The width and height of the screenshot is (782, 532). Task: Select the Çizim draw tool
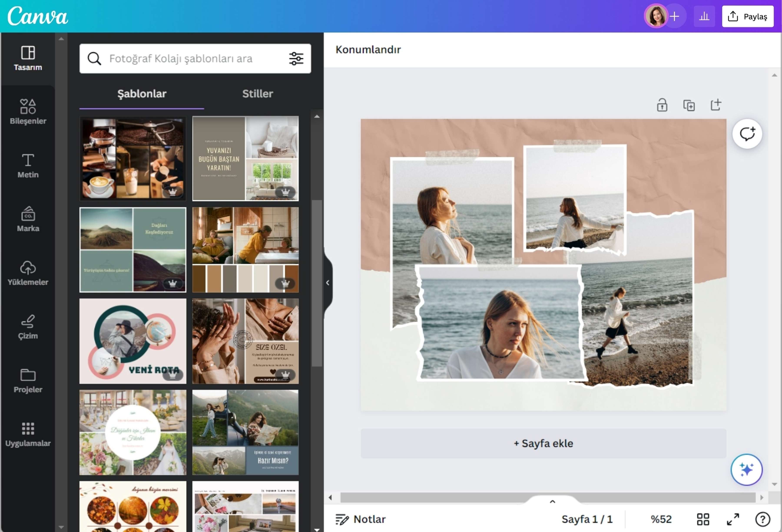coord(28,327)
